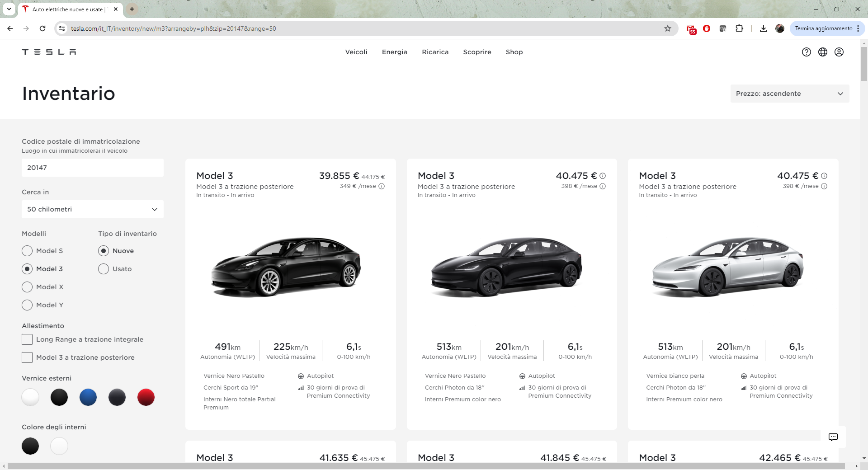Open the Shop menu

[514, 52]
